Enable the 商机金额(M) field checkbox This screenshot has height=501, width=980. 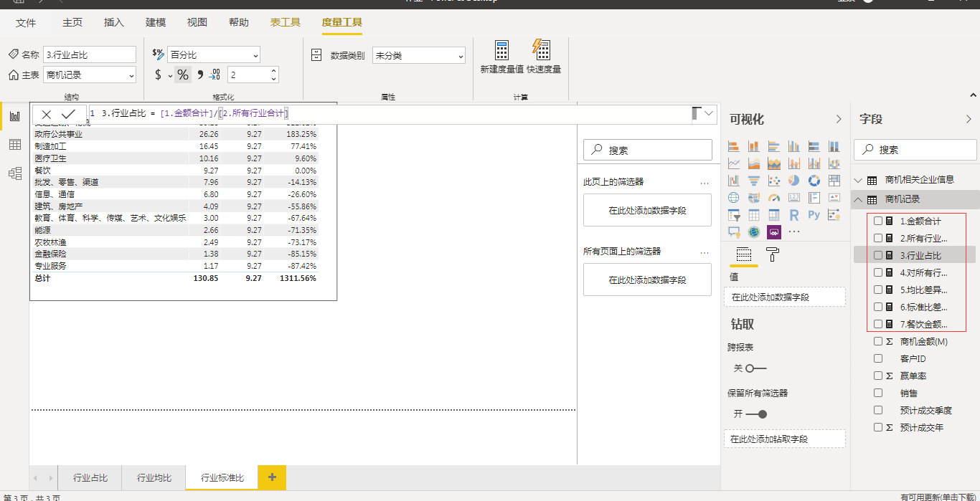point(878,341)
